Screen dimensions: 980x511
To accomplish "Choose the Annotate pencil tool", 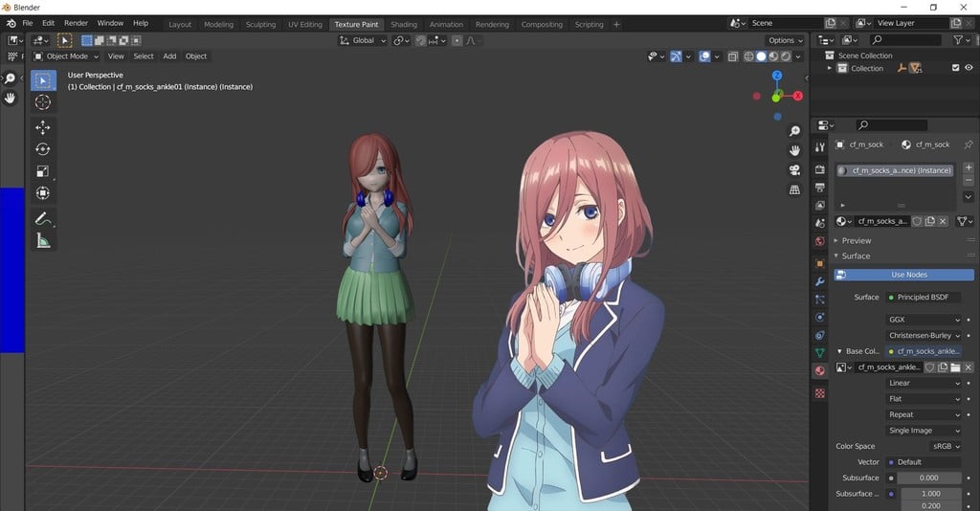I will click(43, 218).
